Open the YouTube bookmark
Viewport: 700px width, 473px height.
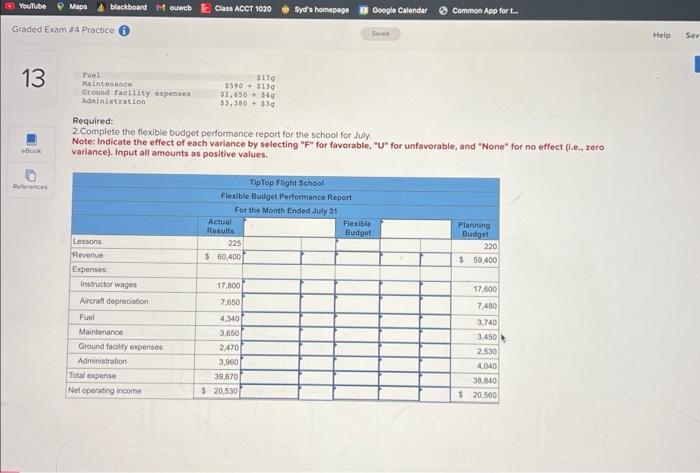click(25, 6)
